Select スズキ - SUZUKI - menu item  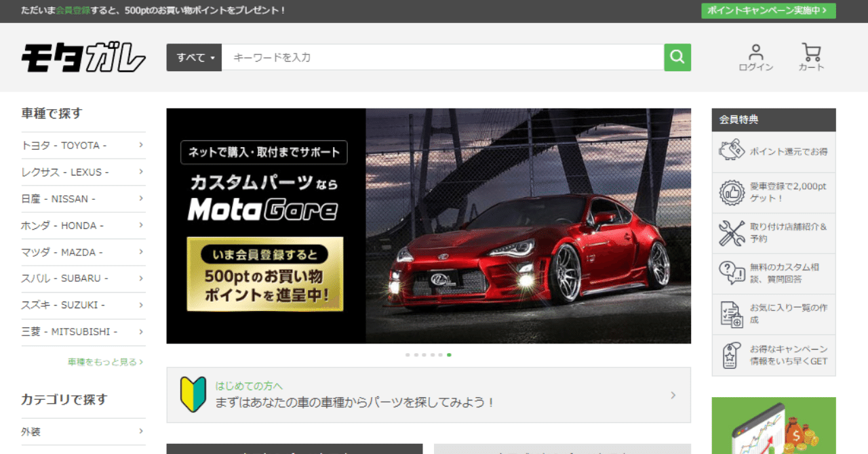[83, 306]
